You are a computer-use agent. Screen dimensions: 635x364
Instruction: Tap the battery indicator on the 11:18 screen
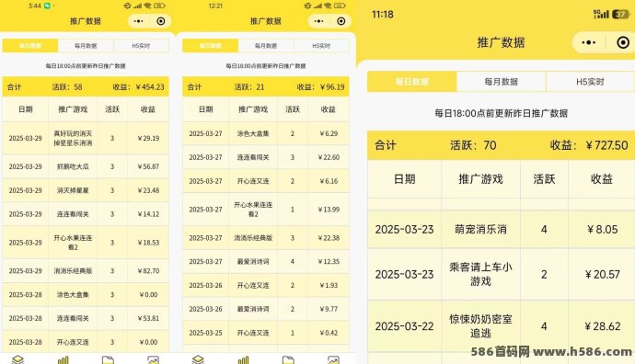(620, 14)
